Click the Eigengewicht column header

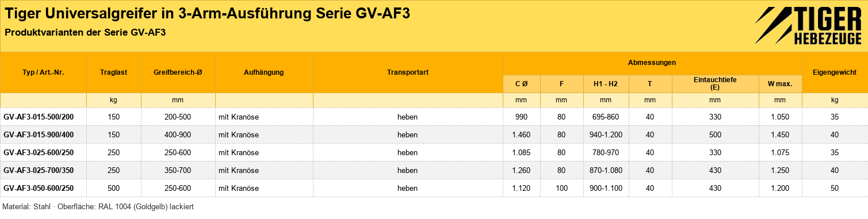click(835, 72)
